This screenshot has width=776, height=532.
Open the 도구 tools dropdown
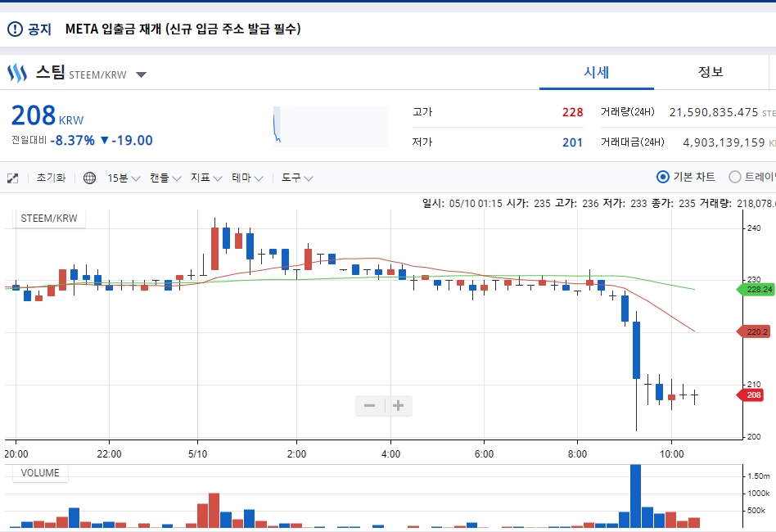(x=297, y=178)
